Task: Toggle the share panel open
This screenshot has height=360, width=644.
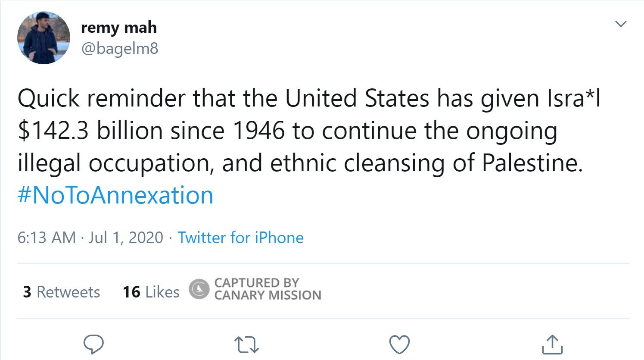Action: 552,344
